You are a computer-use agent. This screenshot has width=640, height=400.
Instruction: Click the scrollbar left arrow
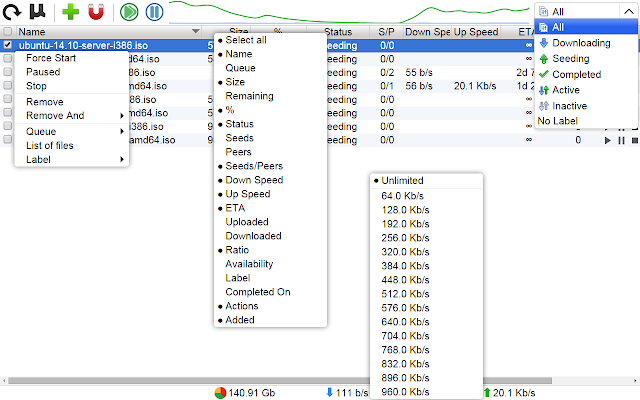4,381
